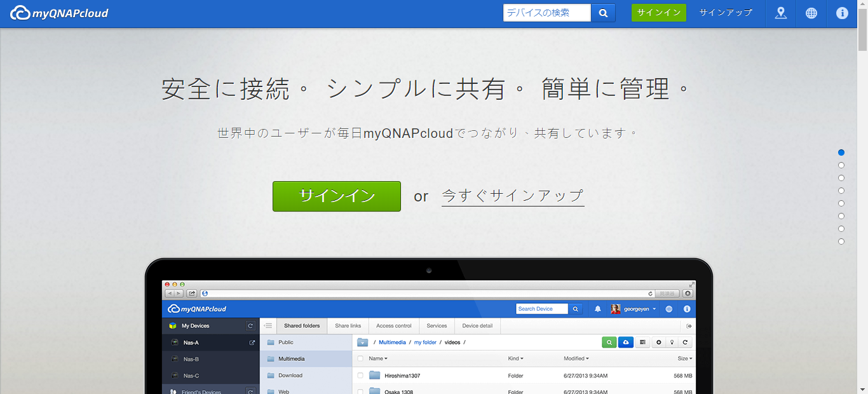Open the globe language icon in the top bar
The image size is (868, 394).
[811, 13]
